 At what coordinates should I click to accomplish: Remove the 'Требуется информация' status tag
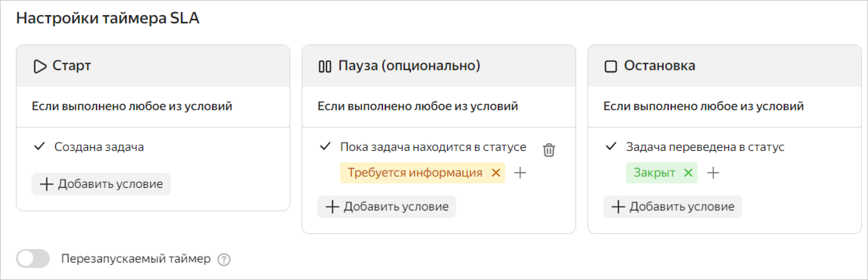pyautogui.click(x=496, y=173)
